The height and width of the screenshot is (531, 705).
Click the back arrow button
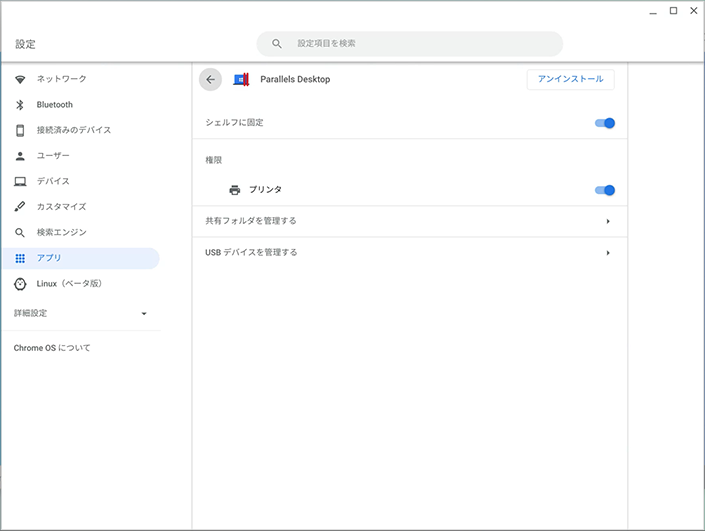point(210,80)
